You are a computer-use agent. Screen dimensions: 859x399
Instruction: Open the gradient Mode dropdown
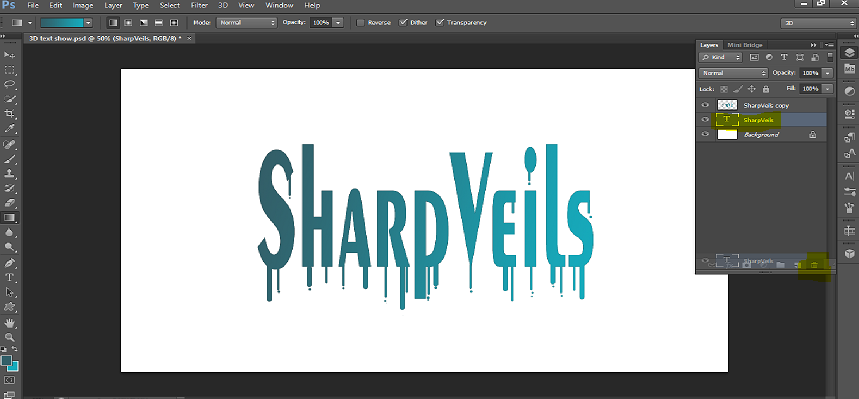pos(247,22)
